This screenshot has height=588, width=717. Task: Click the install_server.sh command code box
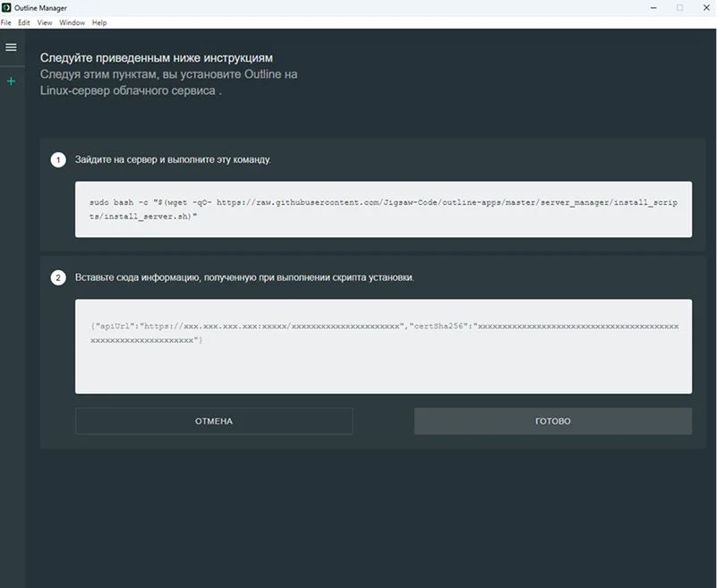(383, 209)
